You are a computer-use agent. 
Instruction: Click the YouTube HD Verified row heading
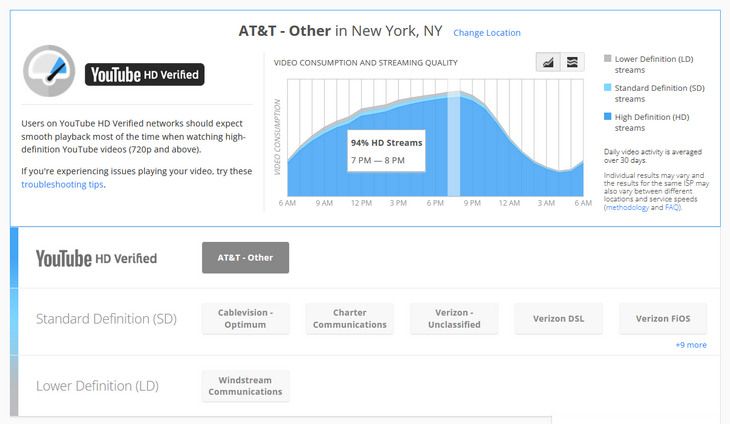(x=96, y=258)
